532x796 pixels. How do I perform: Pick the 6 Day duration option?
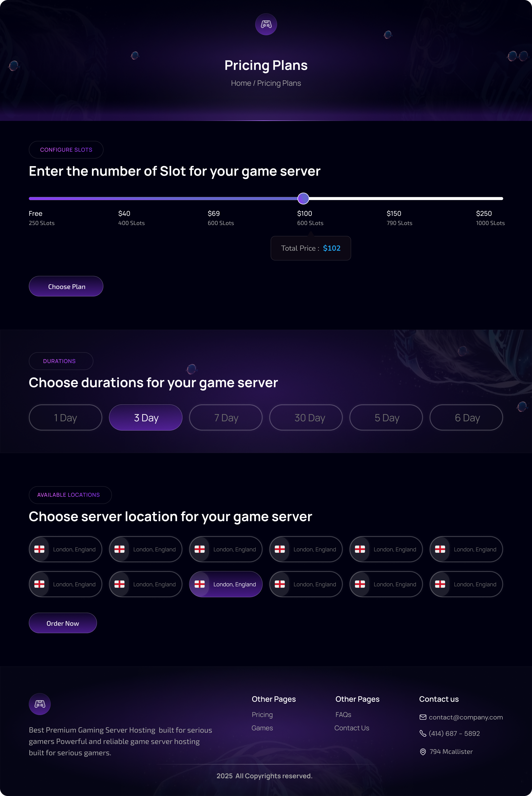pyautogui.click(x=466, y=418)
